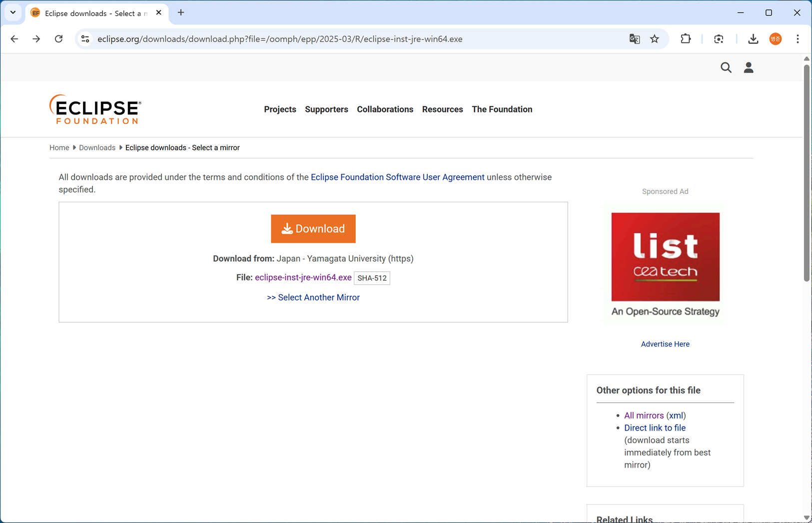Open The Foundation menu
This screenshot has height=523, width=812.
[x=502, y=109]
